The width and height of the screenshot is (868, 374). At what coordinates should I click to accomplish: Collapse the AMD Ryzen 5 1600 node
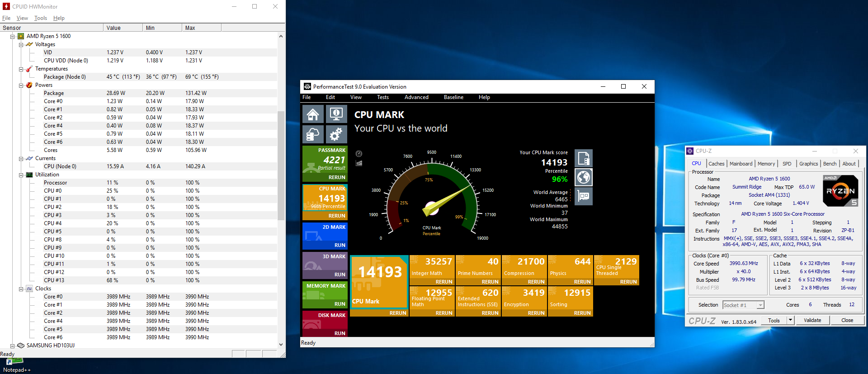coord(13,37)
